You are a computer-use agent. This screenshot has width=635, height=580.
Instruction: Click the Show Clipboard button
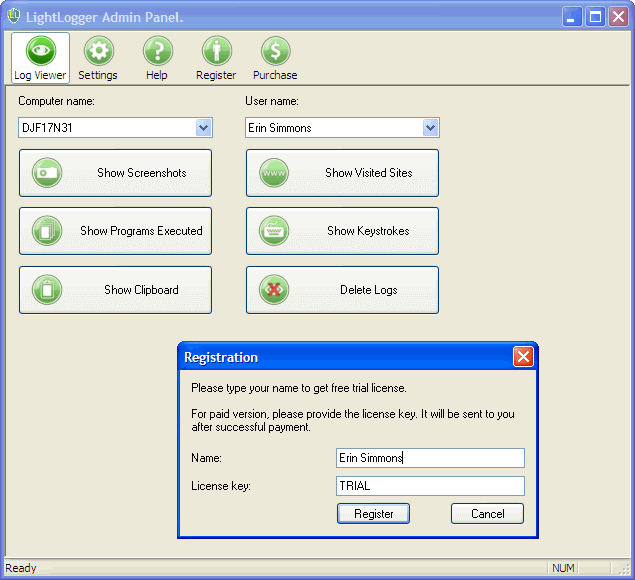point(115,290)
